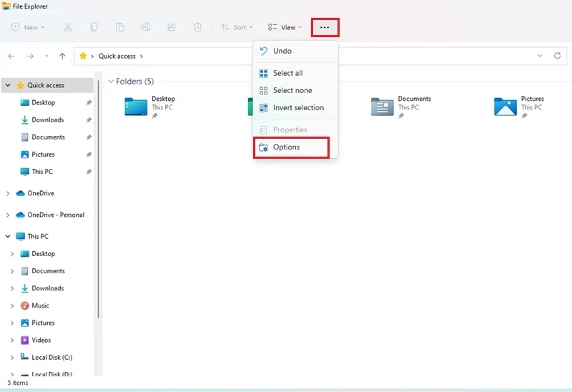Choose Options from the menu
Image resolution: width=572 pixels, height=392 pixels.
coord(286,147)
